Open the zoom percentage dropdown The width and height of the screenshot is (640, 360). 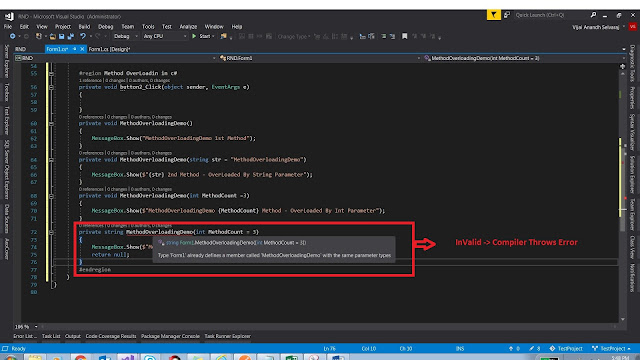[36, 327]
